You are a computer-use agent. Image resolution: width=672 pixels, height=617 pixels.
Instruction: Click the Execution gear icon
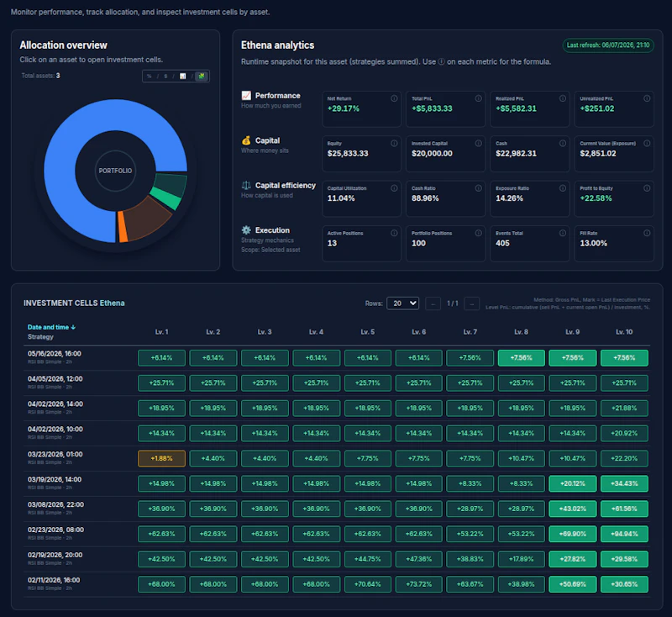(x=246, y=229)
